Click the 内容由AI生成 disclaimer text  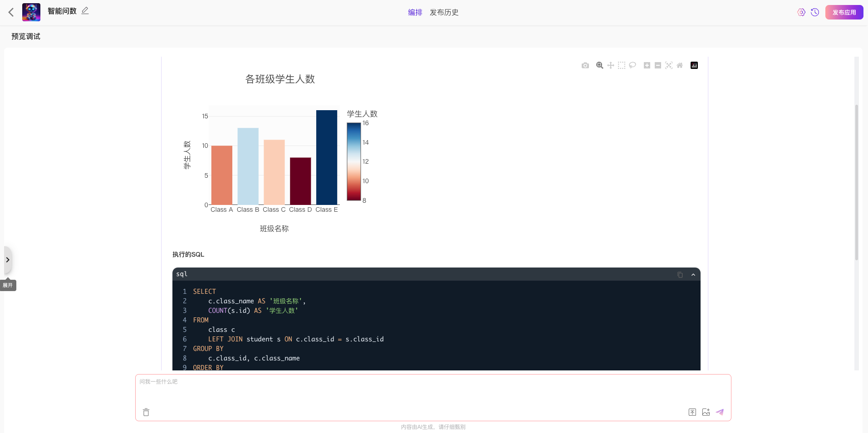(433, 427)
